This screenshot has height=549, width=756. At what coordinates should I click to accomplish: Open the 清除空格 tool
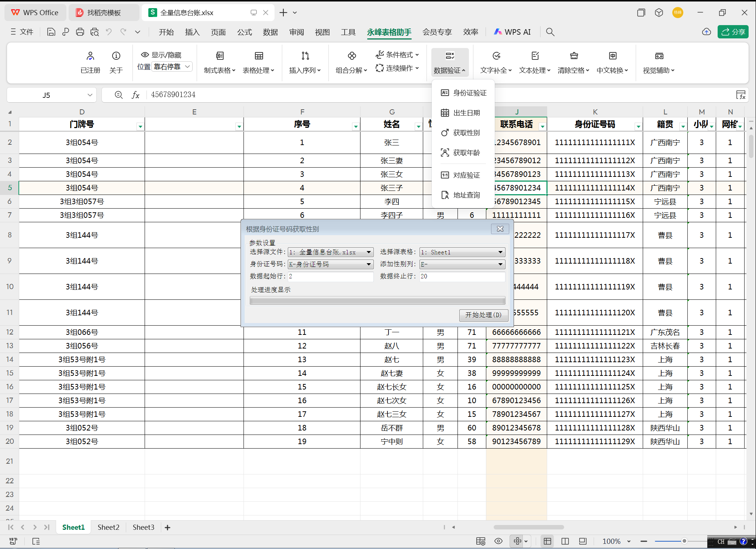(x=573, y=56)
